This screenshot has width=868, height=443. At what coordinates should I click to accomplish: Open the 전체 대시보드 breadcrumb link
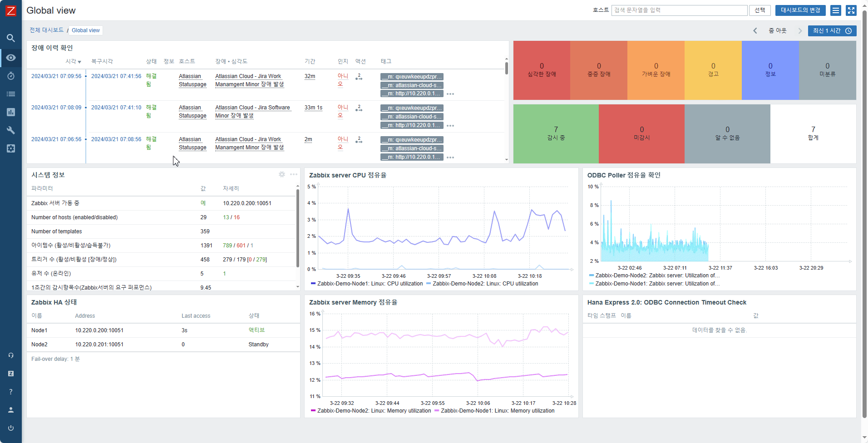[x=47, y=30]
